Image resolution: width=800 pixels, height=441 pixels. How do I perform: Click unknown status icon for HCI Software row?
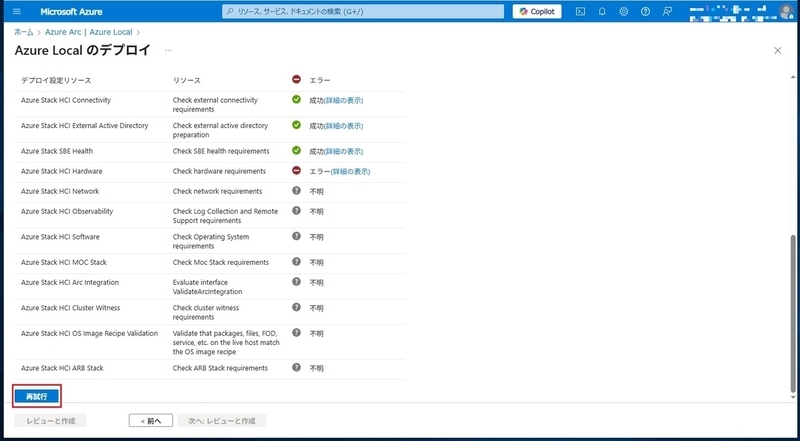click(296, 236)
